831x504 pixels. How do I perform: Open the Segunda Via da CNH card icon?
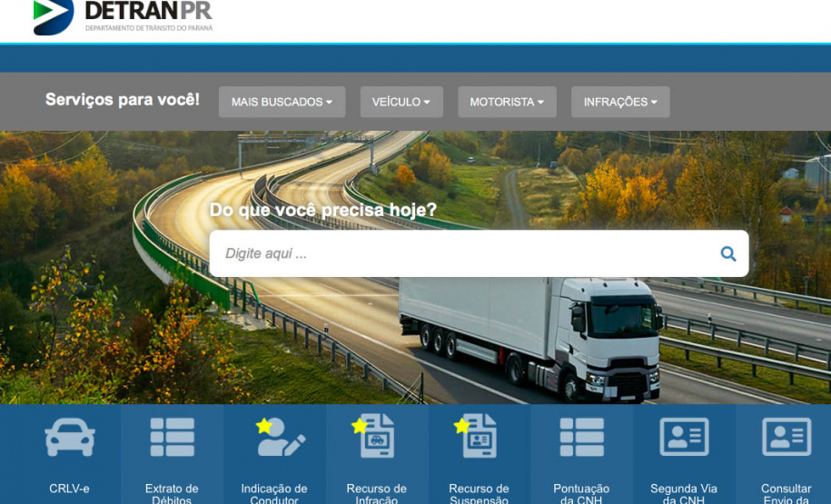[x=684, y=437]
